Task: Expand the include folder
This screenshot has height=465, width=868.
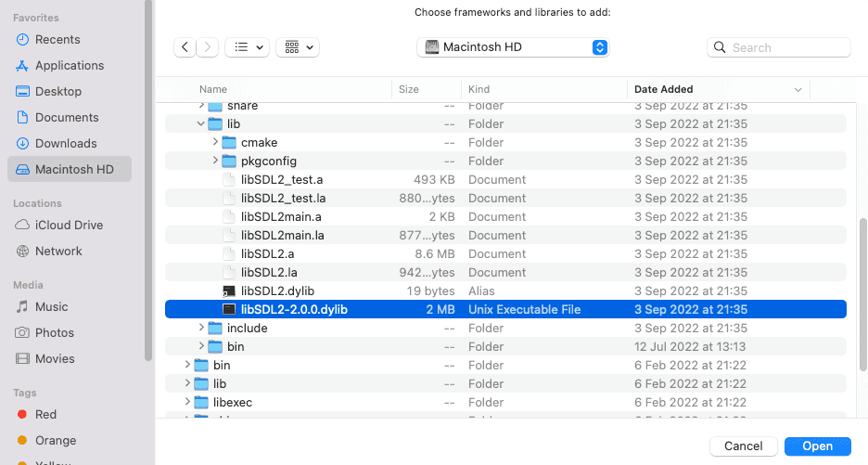Action: click(x=202, y=329)
